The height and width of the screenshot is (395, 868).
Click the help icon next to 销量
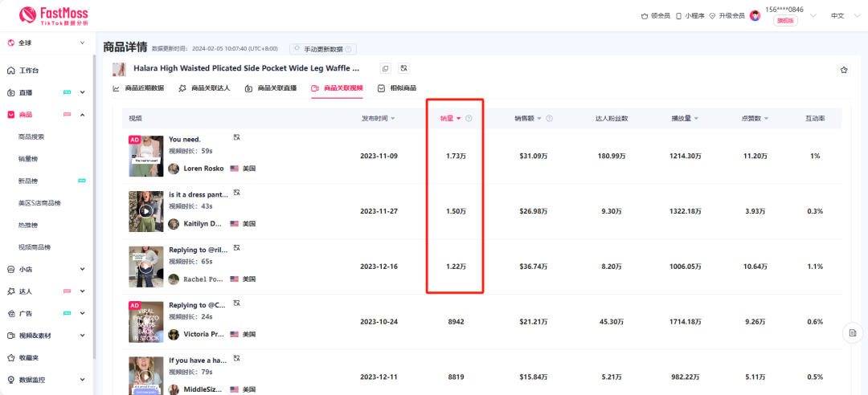click(469, 119)
